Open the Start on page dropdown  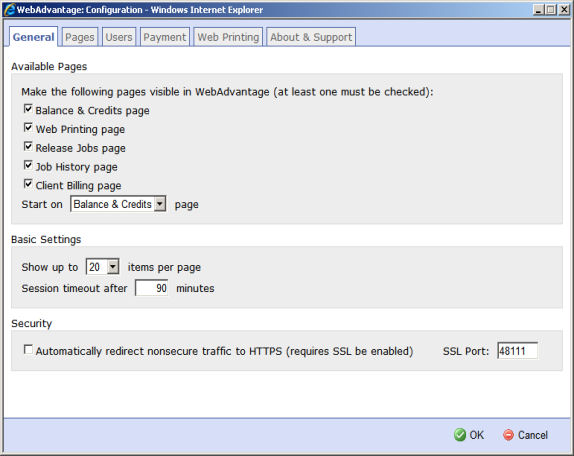(118, 204)
